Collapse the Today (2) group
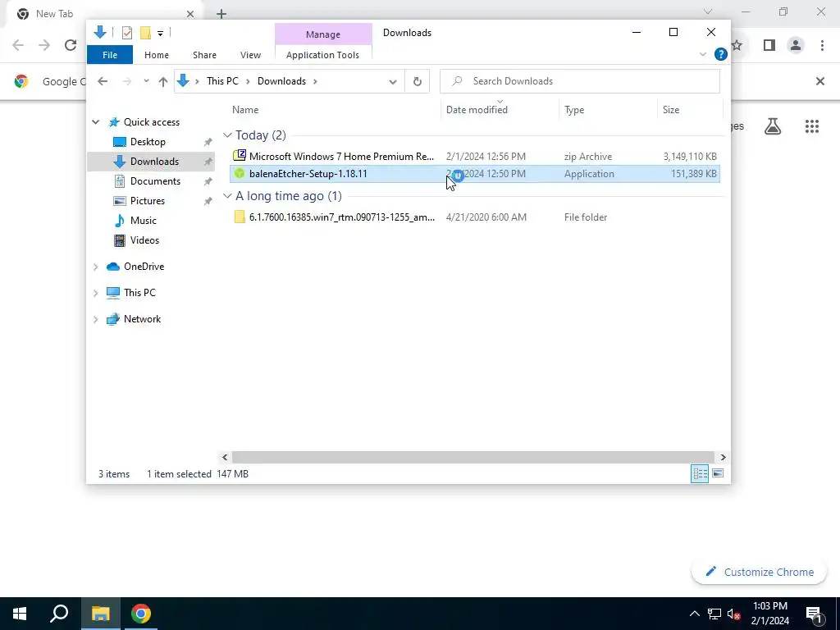Image resolution: width=840 pixels, height=630 pixels. click(x=227, y=135)
